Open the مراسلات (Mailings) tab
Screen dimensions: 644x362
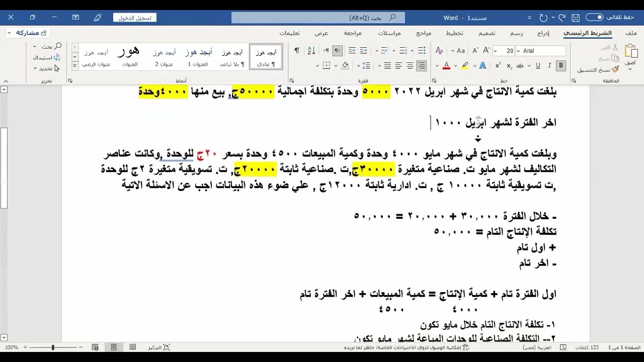coord(389,33)
